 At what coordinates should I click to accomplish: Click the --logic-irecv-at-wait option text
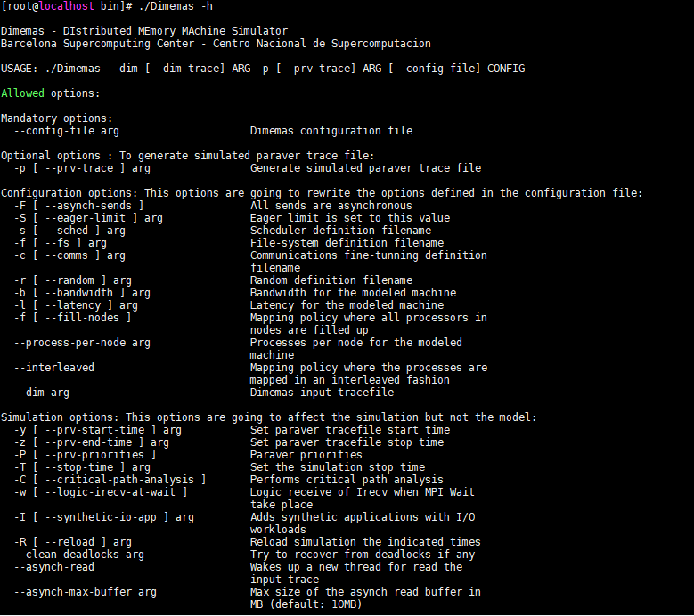(110, 492)
